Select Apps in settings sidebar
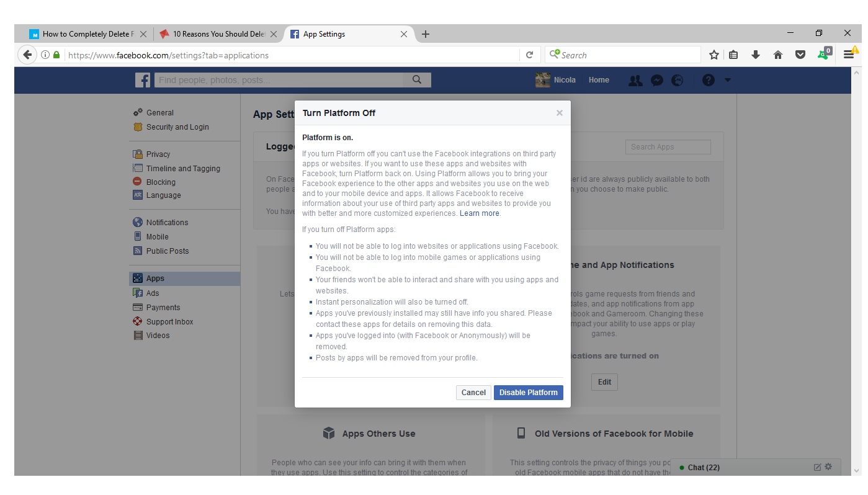The image size is (868, 495). pyautogui.click(x=184, y=279)
